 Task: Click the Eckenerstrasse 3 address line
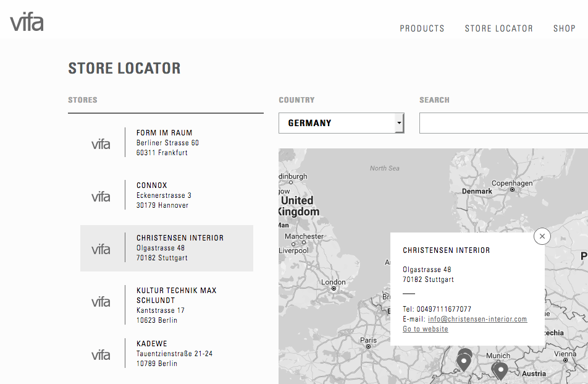point(164,195)
